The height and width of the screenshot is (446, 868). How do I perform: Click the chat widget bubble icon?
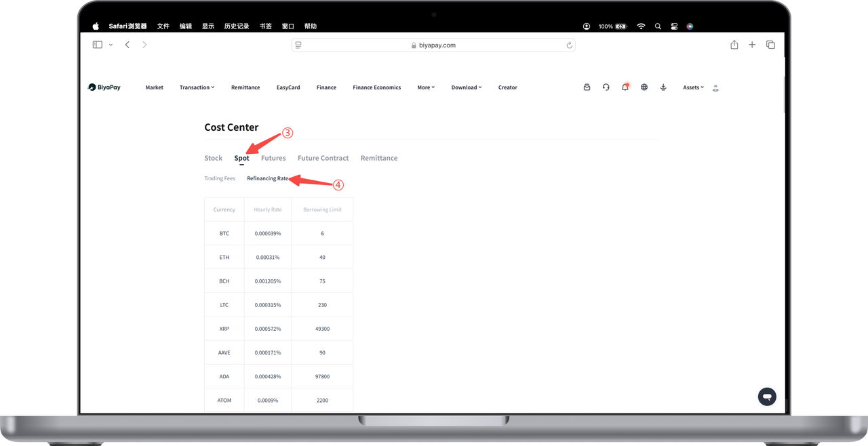click(767, 397)
